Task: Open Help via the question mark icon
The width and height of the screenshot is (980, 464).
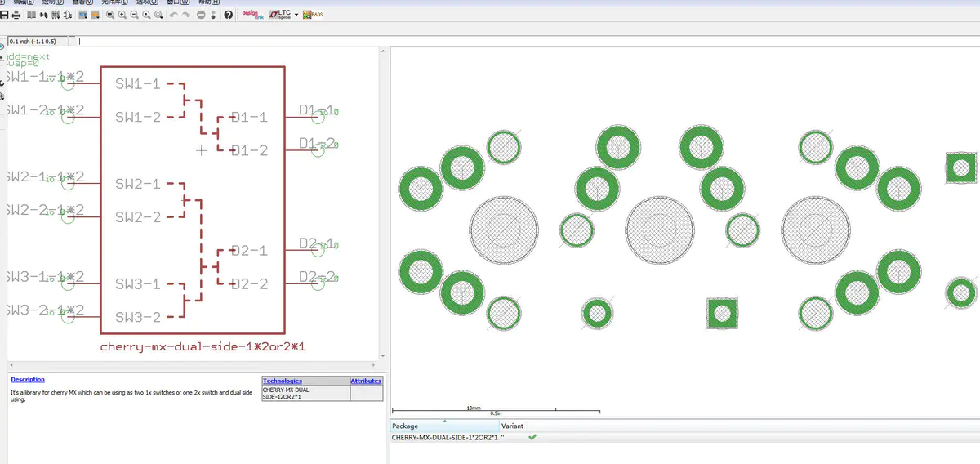Action: click(x=228, y=15)
